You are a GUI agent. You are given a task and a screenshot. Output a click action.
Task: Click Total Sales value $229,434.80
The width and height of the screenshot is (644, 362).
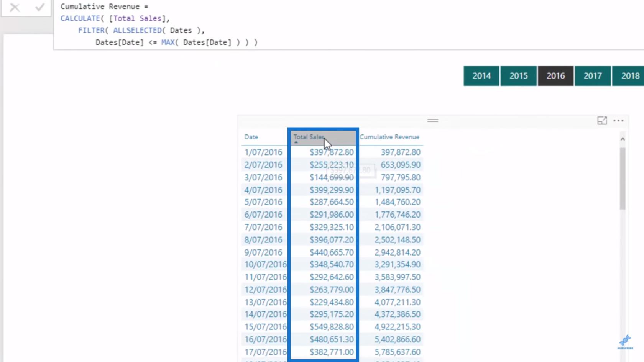pos(332,302)
